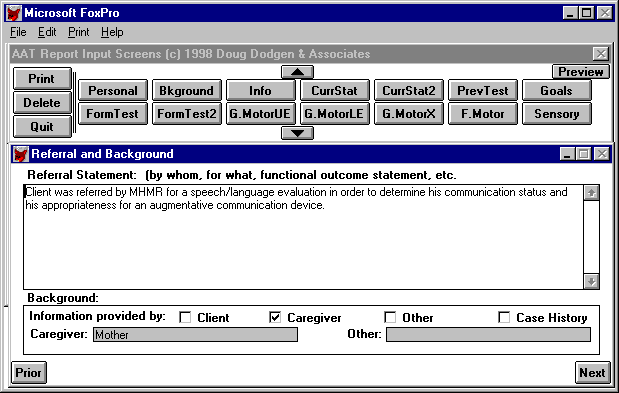Click the Caregiver field containing Mother

195,335
